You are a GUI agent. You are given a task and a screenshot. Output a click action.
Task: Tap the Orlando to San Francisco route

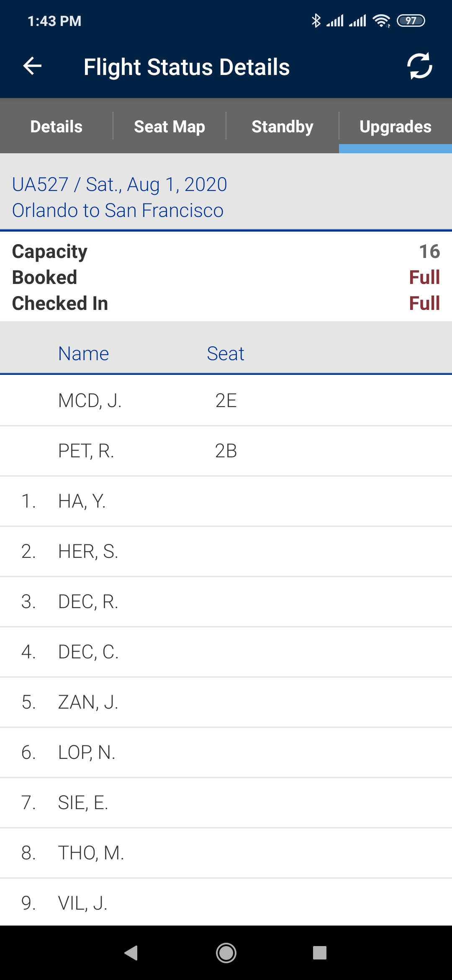[118, 210]
